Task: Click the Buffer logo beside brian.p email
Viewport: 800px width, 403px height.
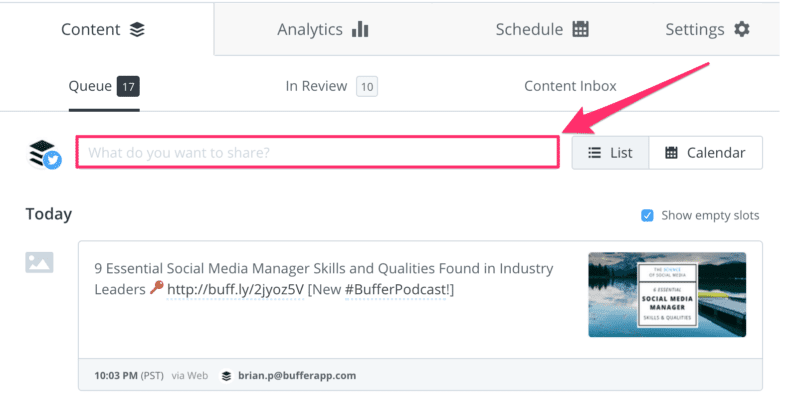Action: 227,376
